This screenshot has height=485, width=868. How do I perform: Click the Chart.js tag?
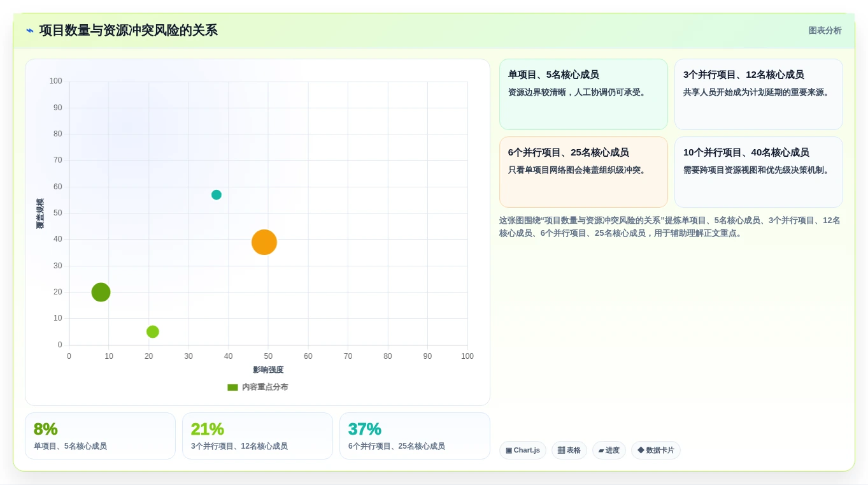(523, 451)
